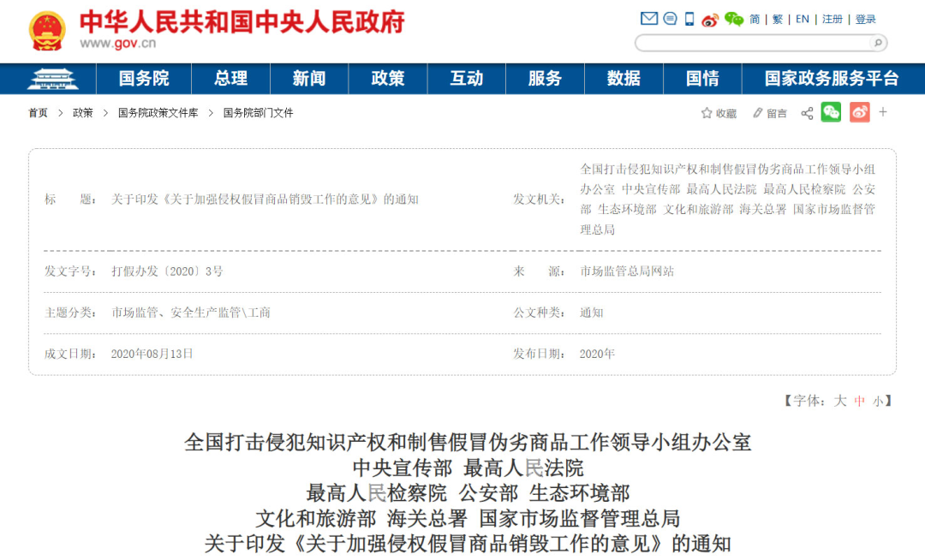The width and height of the screenshot is (925, 560).
Task: Click the search magnifier icon
Action: tap(877, 43)
